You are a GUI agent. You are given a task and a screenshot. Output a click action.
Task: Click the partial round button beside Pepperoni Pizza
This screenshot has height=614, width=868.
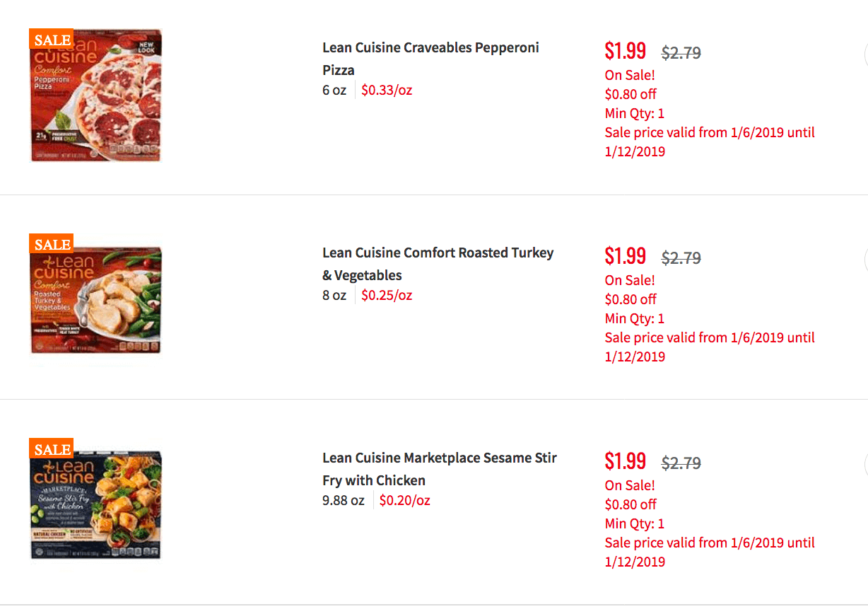pyautogui.click(x=865, y=56)
